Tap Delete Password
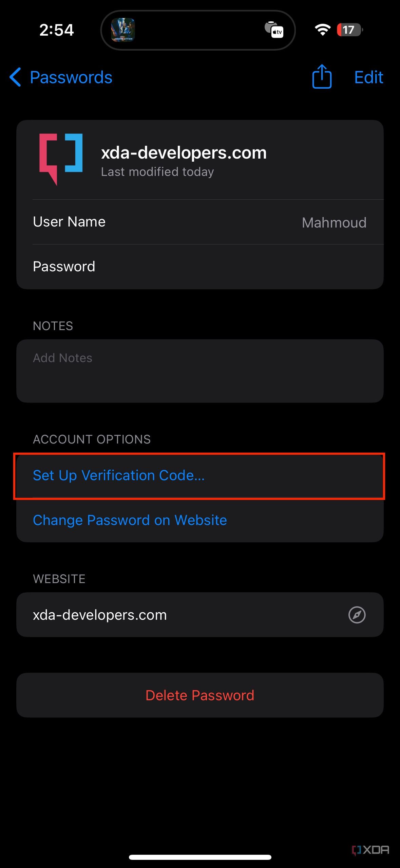This screenshot has height=868, width=400. [200, 695]
